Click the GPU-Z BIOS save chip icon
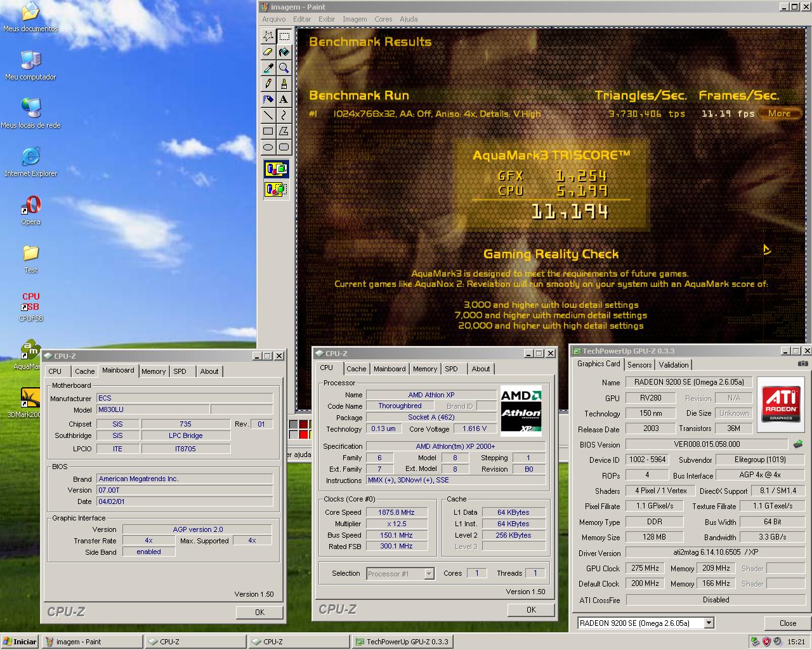The height and width of the screenshot is (650, 812). pos(798,444)
